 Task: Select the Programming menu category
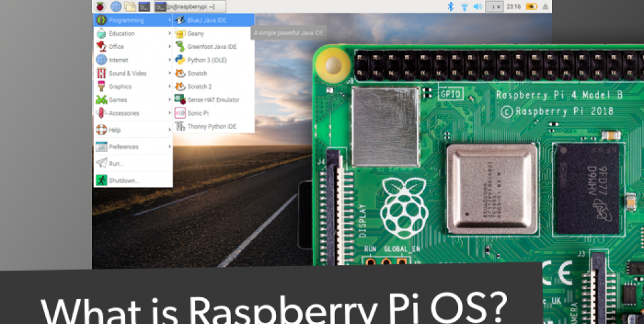(133, 20)
